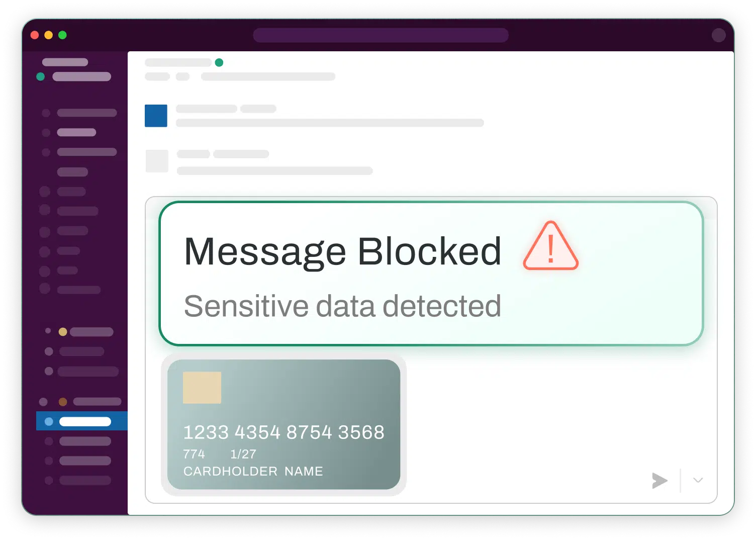This screenshot has height=540, width=756.
Task: Click the CARDHOLDER NAME text on card
Action: 253,471
